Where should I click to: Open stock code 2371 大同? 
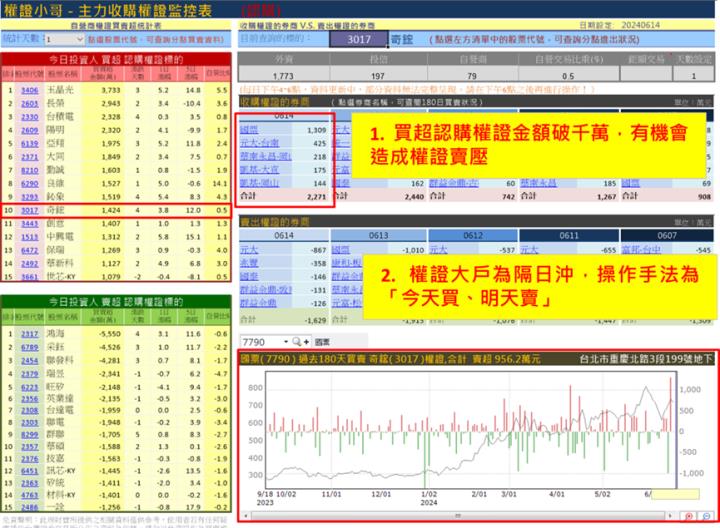30,157
